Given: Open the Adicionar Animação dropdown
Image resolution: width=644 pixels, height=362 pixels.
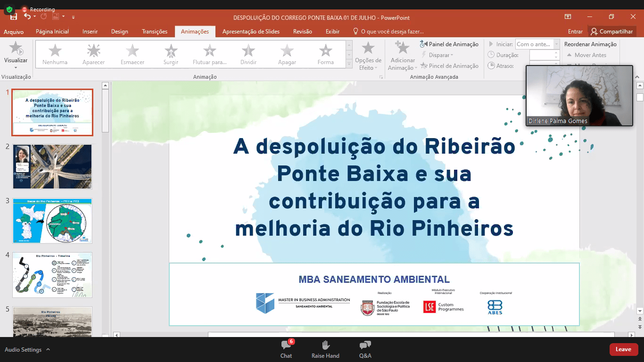Looking at the screenshot, I should 403,56.
